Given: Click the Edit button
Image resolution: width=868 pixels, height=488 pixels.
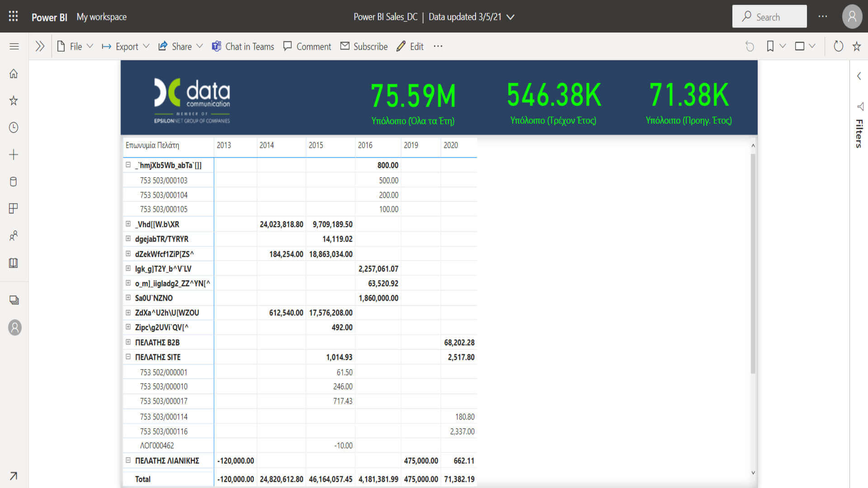Looking at the screenshot, I should pyautogui.click(x=410, y=47).
